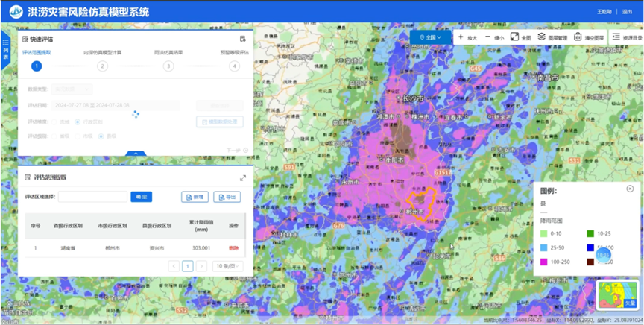Close the legend panel

tap(630, 189)
